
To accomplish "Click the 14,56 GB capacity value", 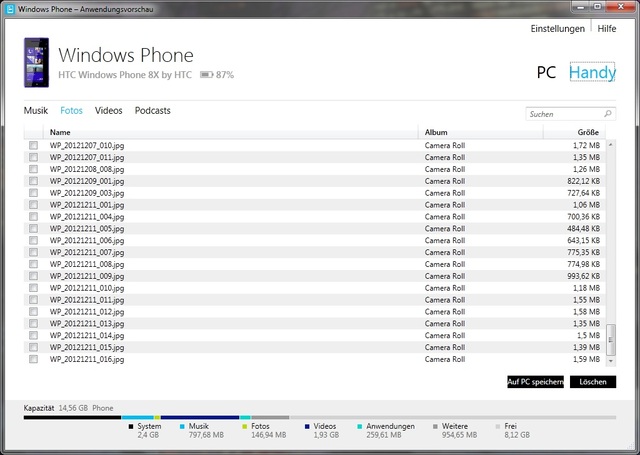I will pos(73,408).
